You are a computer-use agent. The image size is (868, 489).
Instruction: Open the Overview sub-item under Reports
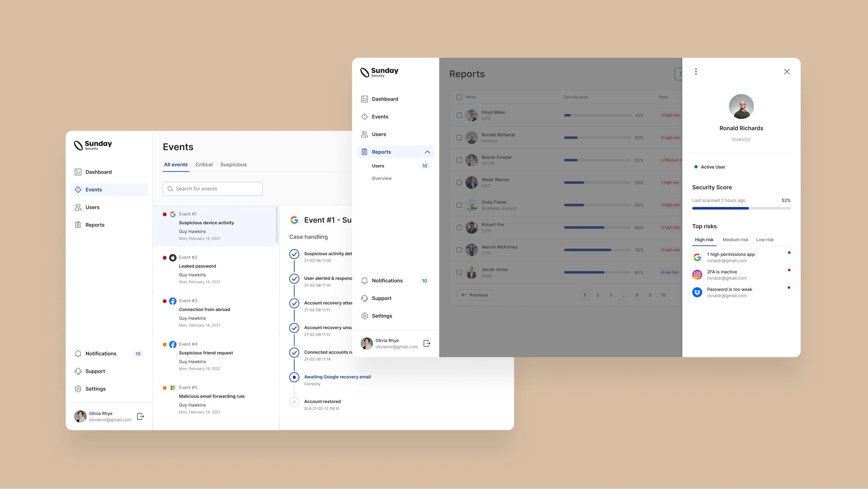[x=382, y=178]
